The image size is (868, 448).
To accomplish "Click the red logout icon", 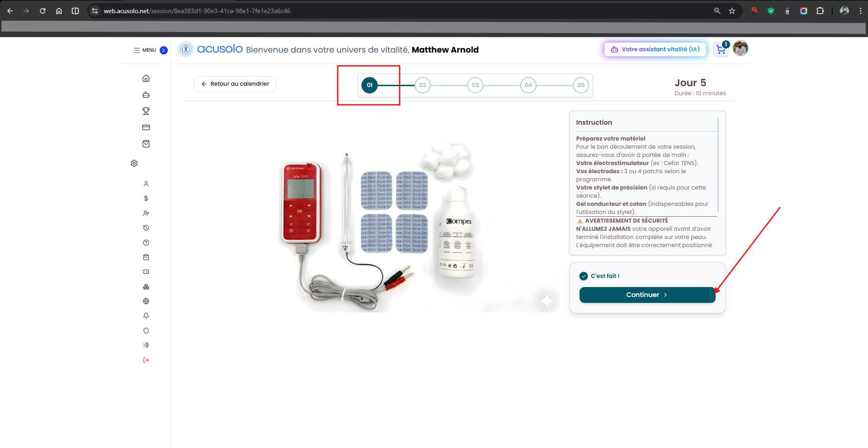I will pos(146,360).
